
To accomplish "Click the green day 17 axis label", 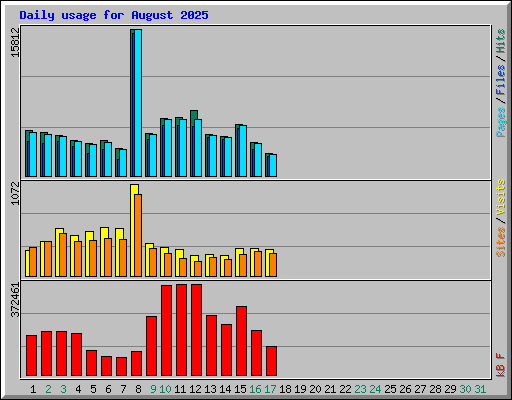I will click(x=270, y=389).
